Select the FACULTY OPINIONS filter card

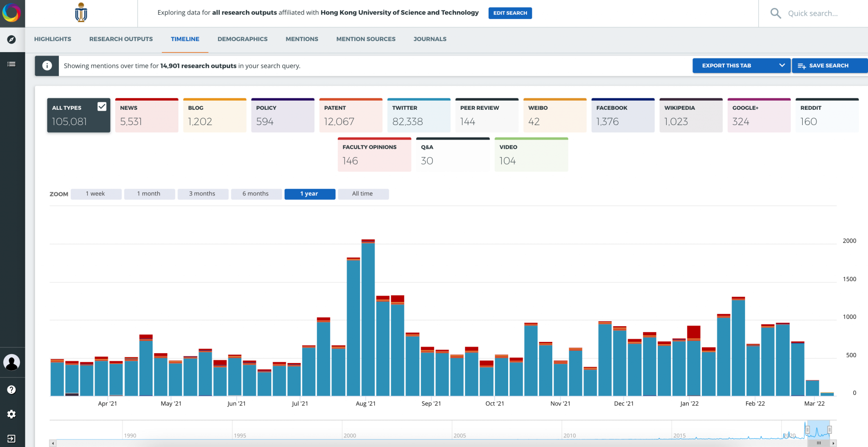pos(374,154)
